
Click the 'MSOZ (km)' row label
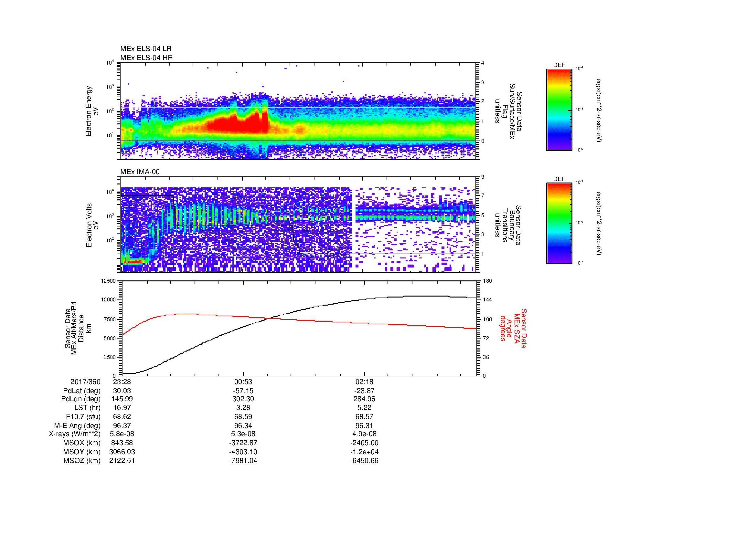[82, 461]
